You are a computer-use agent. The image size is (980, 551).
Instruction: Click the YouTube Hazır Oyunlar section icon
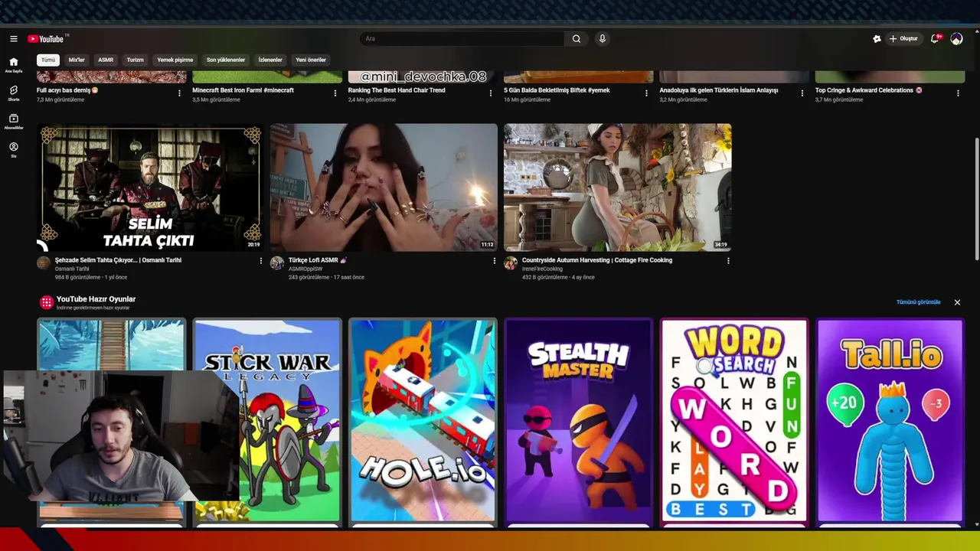coord(46,302)
